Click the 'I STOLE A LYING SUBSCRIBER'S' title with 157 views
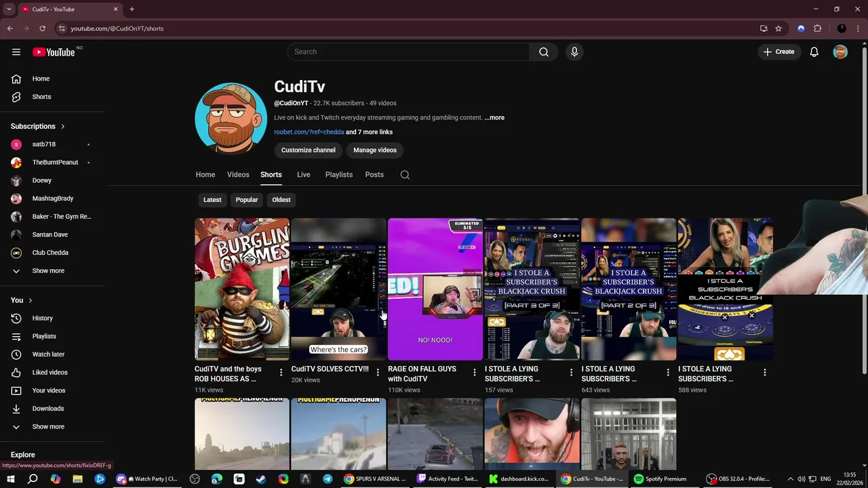This screenshot has width=868, height=488. coord(512,374)
